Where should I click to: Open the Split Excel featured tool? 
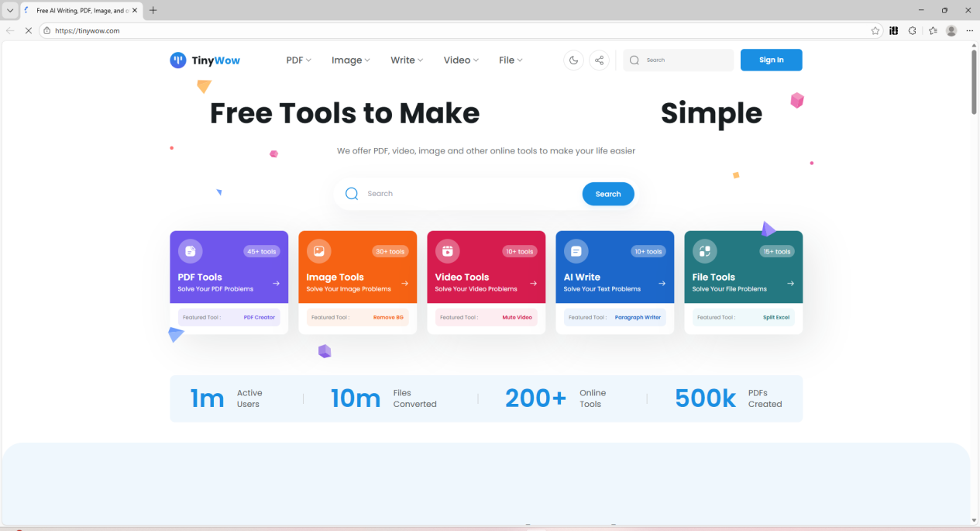776,317
